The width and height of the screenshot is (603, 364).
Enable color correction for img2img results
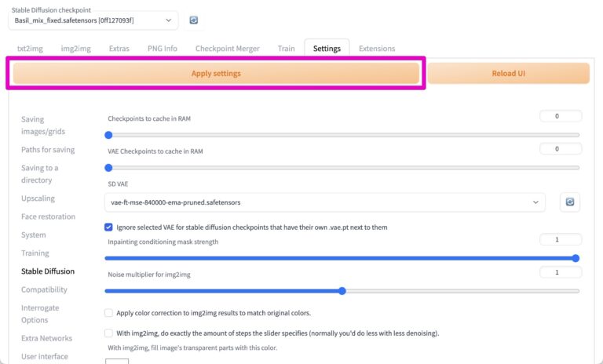[x=109, y=312]
